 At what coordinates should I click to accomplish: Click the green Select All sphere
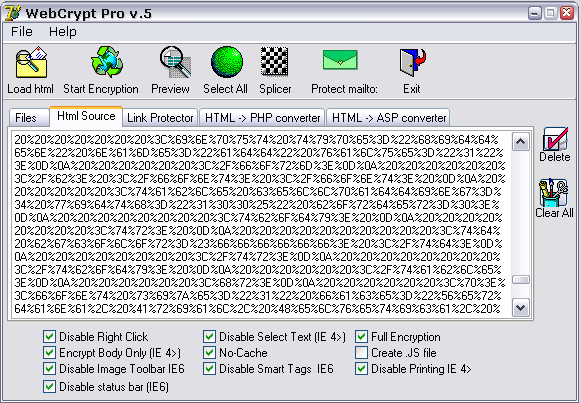(227, 62)
